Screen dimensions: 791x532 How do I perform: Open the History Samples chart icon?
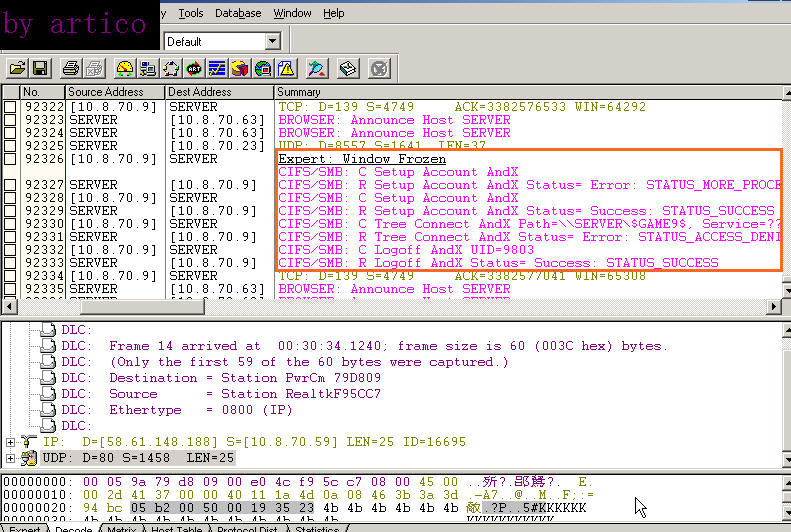point(217,69)
